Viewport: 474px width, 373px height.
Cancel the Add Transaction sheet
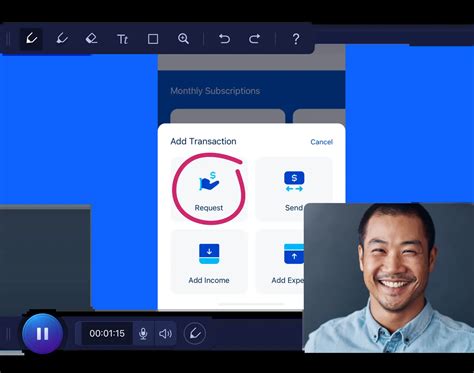321,142
